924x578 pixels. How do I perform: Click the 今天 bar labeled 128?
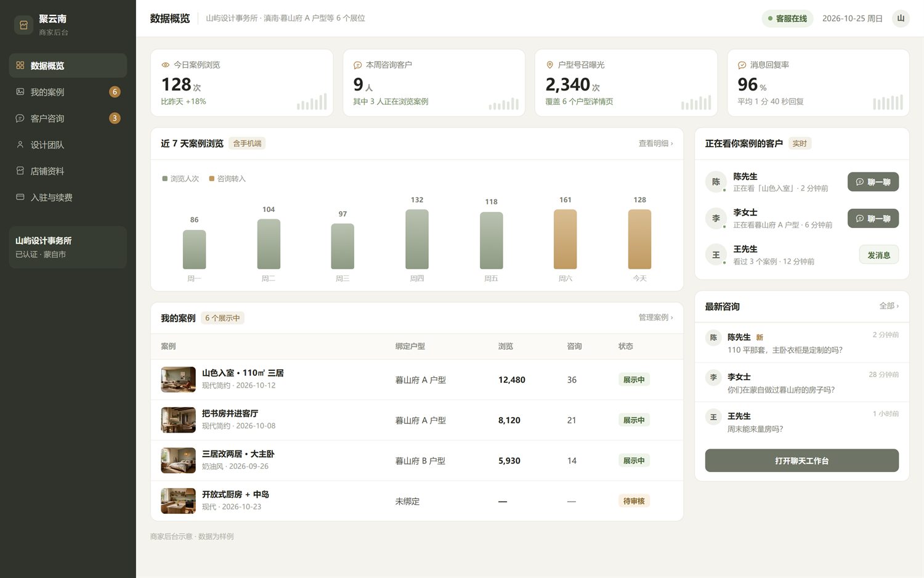coord(639,239)
